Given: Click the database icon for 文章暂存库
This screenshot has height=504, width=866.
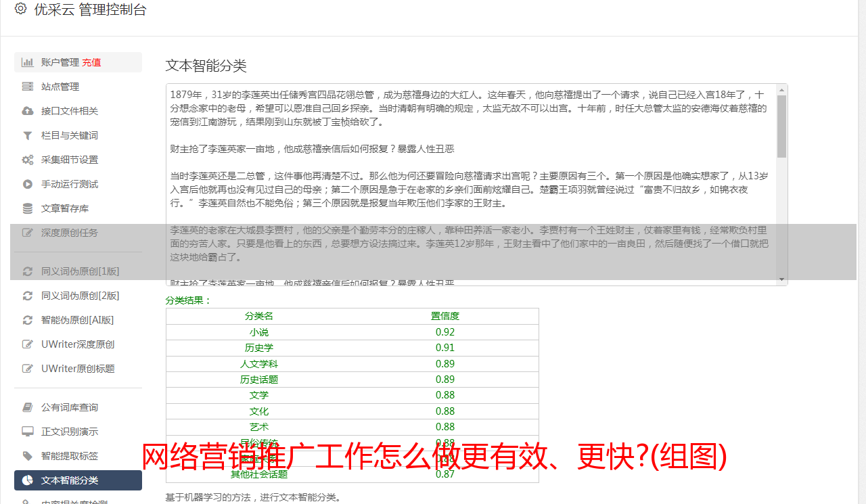Looking at the screenshot, I should pos(28,208).
